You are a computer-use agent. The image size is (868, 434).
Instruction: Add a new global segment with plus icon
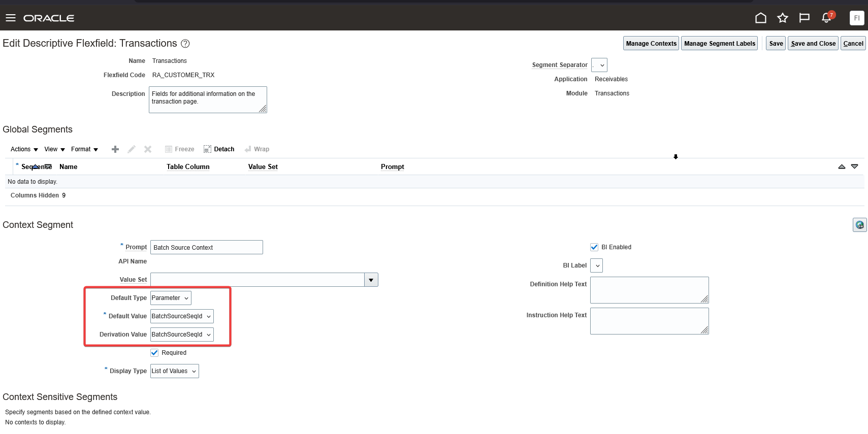115,149
